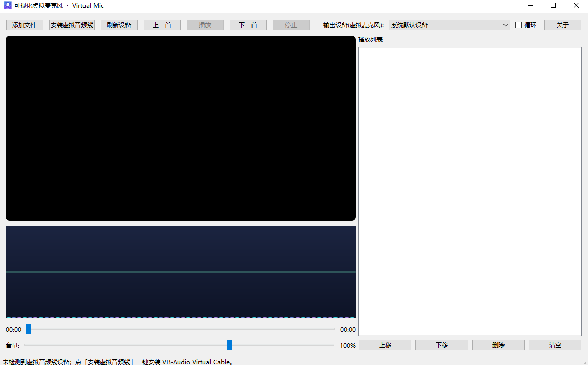The height and width of the screenshot is (365, 588).
Task: Click the 添加文件 button
Action: (x=24, y=25)
